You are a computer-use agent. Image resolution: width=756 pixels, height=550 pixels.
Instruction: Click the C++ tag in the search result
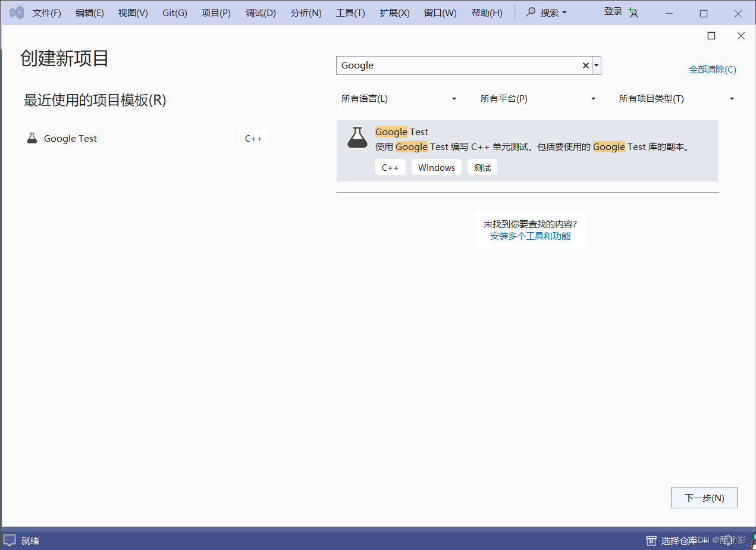(x=390, y=168)
